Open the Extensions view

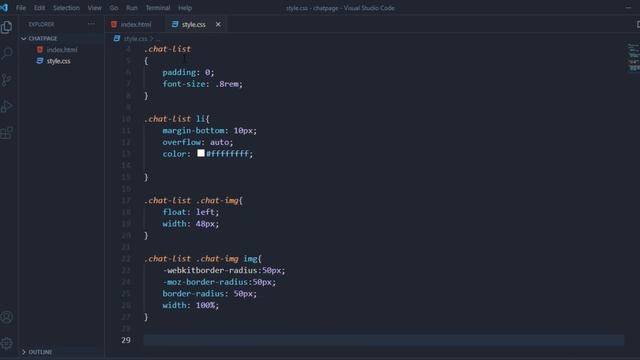(x=7, y=133)
